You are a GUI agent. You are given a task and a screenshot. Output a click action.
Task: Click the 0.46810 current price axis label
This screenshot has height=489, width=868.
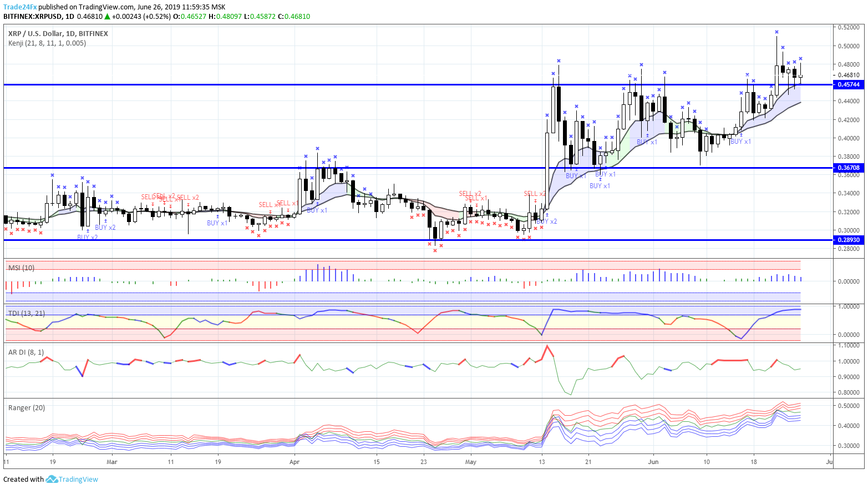click(849, 75)
